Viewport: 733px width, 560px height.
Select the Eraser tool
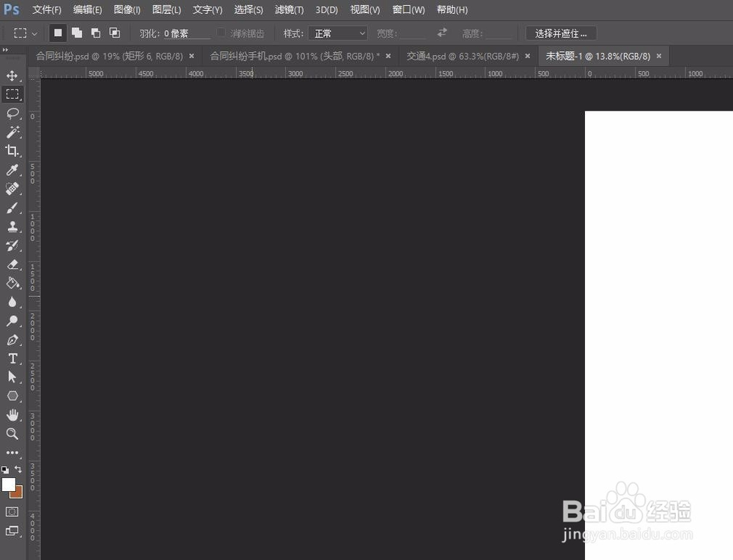[x=12, y=265]
